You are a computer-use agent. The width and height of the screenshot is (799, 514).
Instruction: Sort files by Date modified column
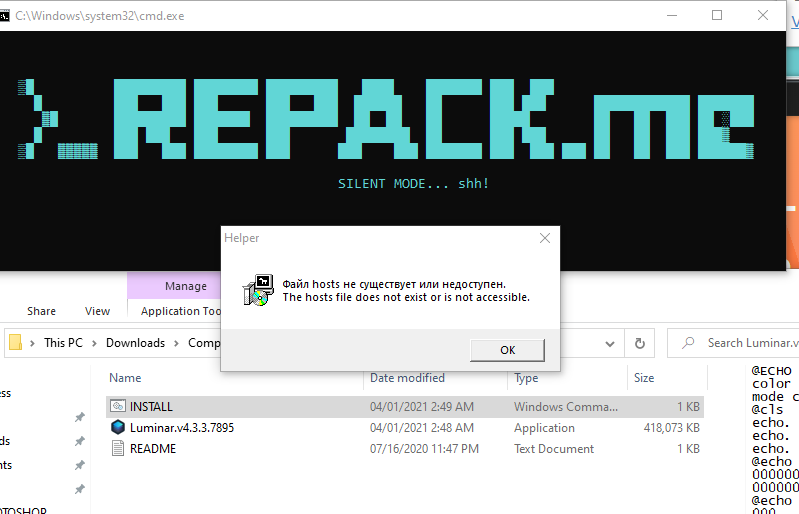407,377
